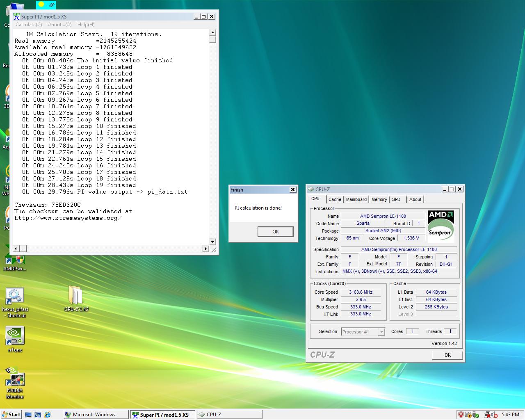525x420 pixels.
Task: Select the CPU tab in CPU-Z
Action: point(315,199)
